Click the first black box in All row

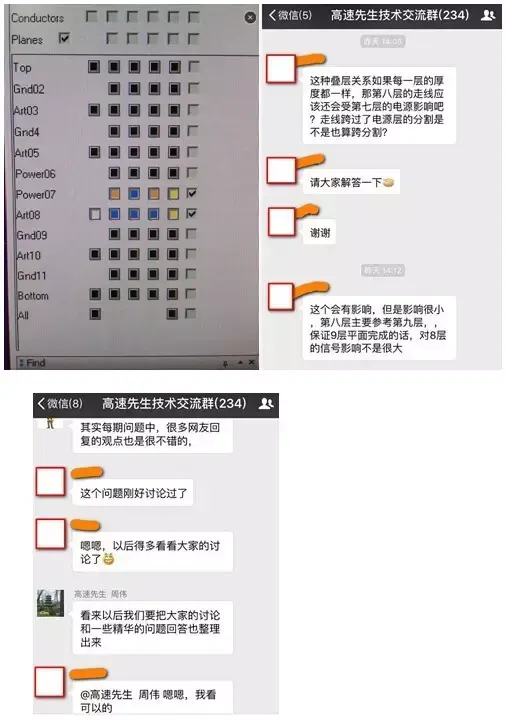(95, 314)
